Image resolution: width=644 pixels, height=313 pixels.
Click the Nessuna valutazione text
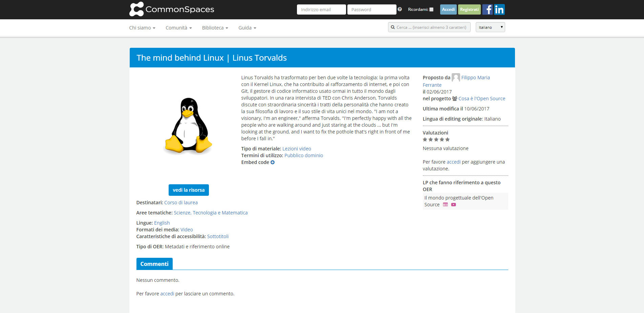click(x=445, y=148)
